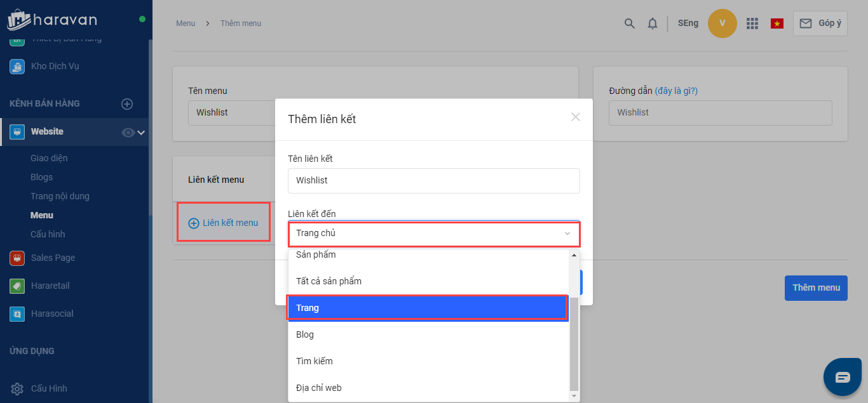Open the Blogs sidebar item
Image resolution: width=868 pixels, height=403 pixels.
coord(42,177)
